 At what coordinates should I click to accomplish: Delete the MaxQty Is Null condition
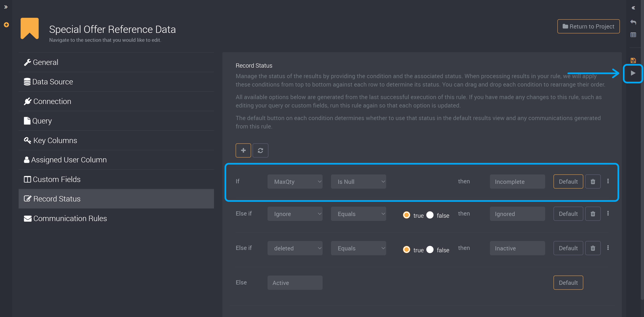pos(593,181)
